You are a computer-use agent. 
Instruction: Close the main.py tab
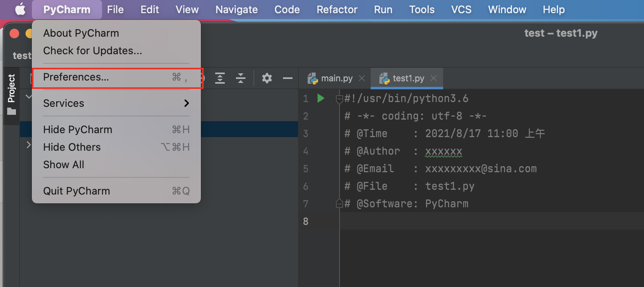coord(362,78)
